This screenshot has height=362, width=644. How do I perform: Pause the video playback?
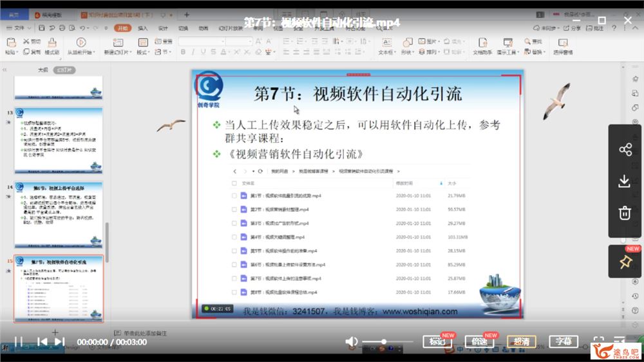click(x=19, y=341)
